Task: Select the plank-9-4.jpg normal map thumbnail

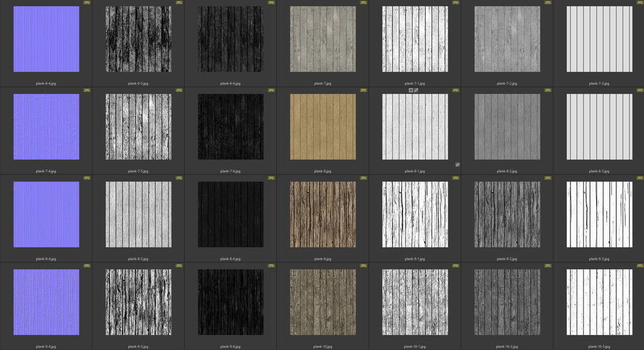Action: [46, 302]
